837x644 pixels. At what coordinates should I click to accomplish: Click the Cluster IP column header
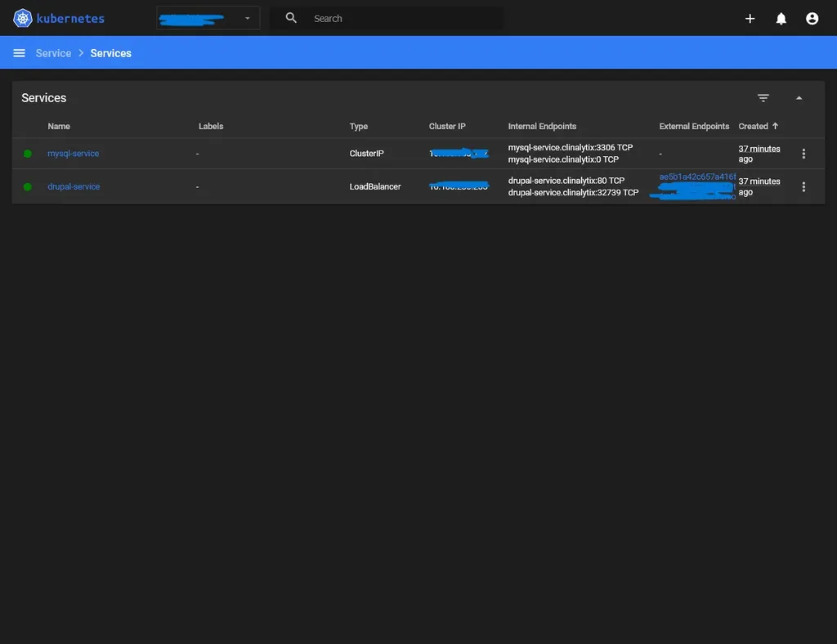point(447,127)
